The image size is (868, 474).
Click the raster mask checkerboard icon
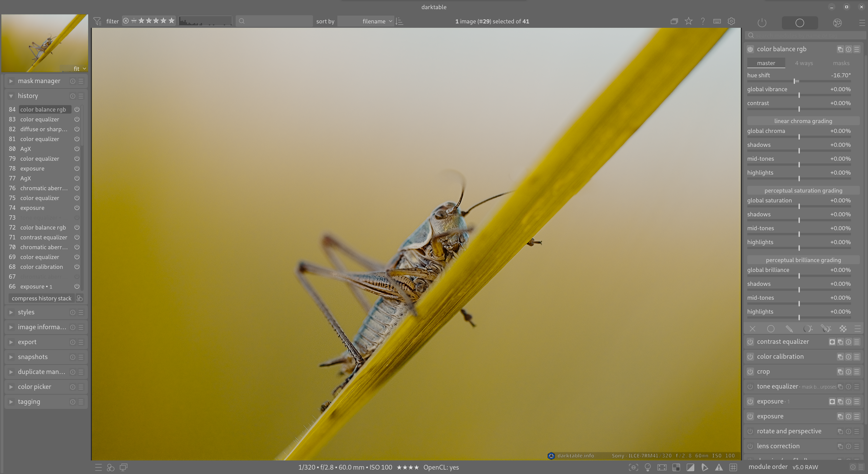[843, 329]
